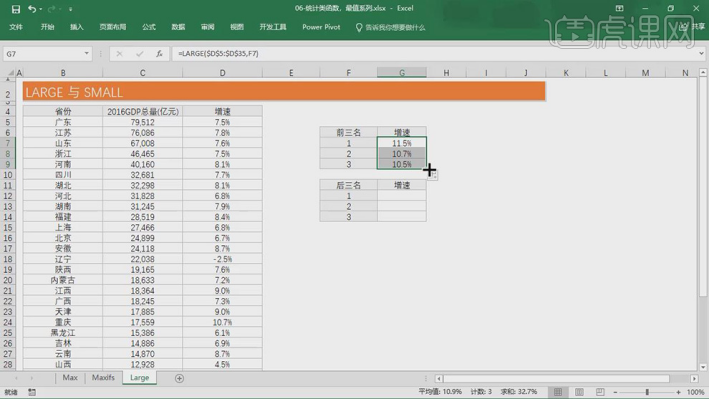Click horizontal scrollbar right arrow
709x399 pixels.
pos(695,378)
